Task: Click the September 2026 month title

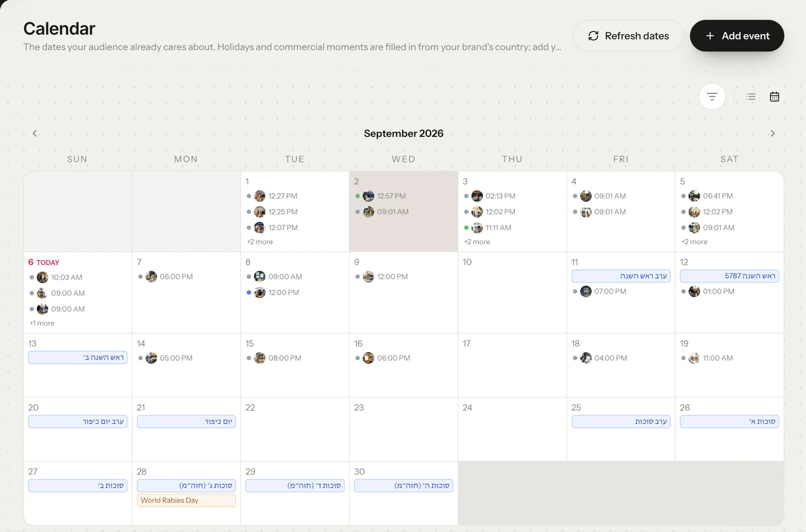Action: [x=404, y=134]
